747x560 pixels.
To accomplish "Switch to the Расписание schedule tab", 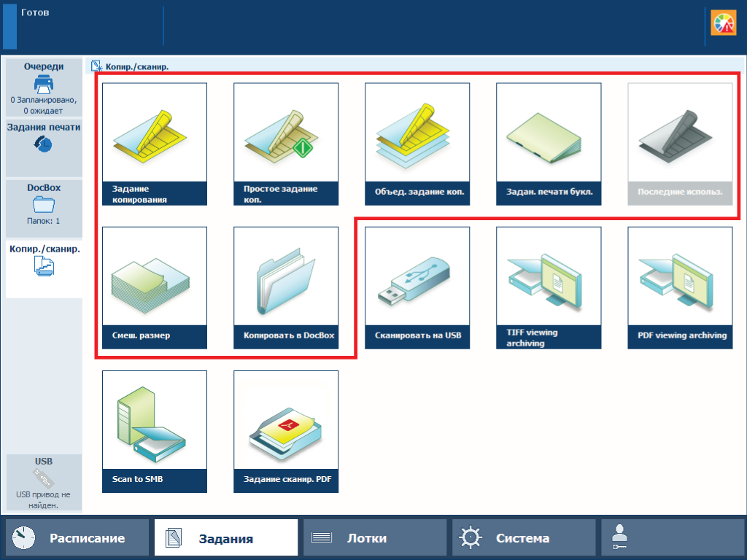I will point(77,538).
